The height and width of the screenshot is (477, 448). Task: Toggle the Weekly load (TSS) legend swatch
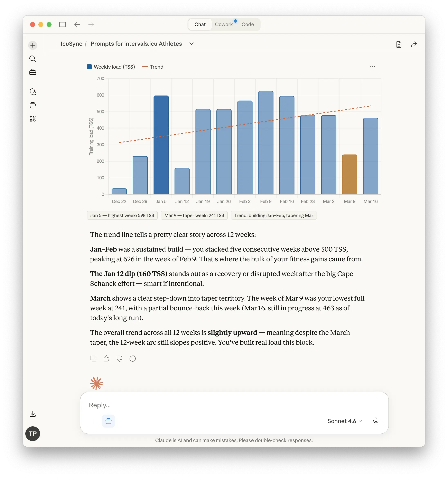pos(89,67)
